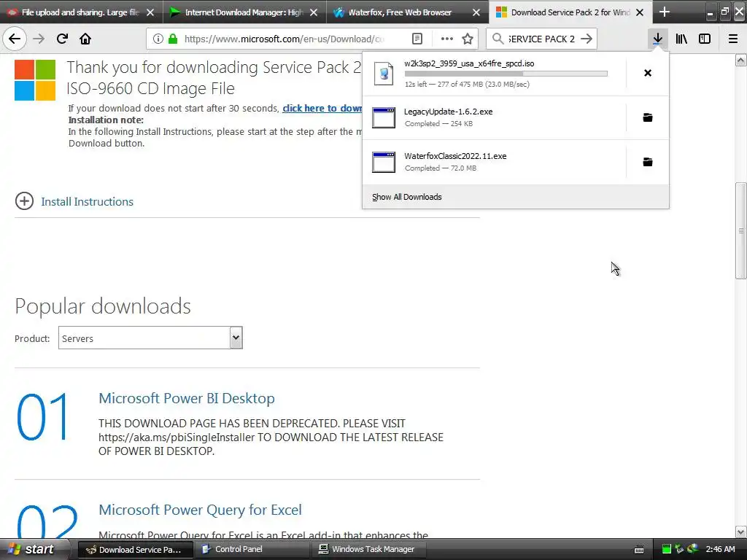Click the scrollbar up arrow
The image size is (747, 560).
pos(740,60)
